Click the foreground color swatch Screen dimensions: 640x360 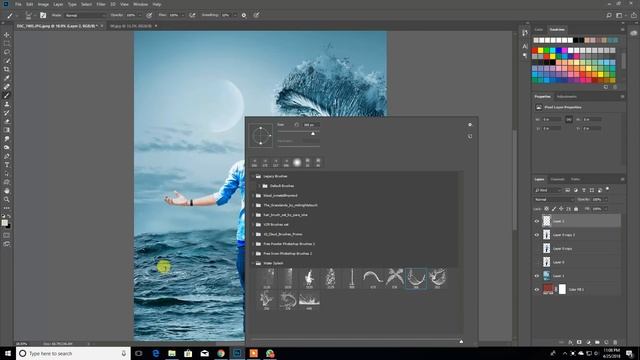coord(4,222)
